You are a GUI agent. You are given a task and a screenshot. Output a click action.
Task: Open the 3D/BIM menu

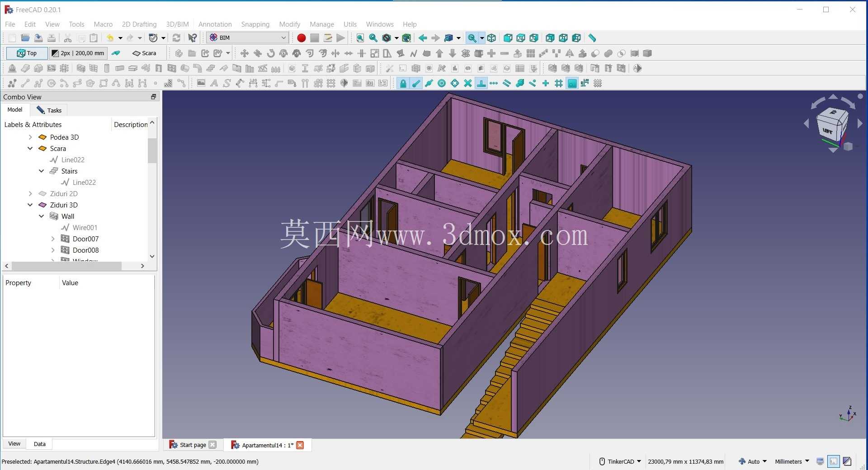(177, 24)
